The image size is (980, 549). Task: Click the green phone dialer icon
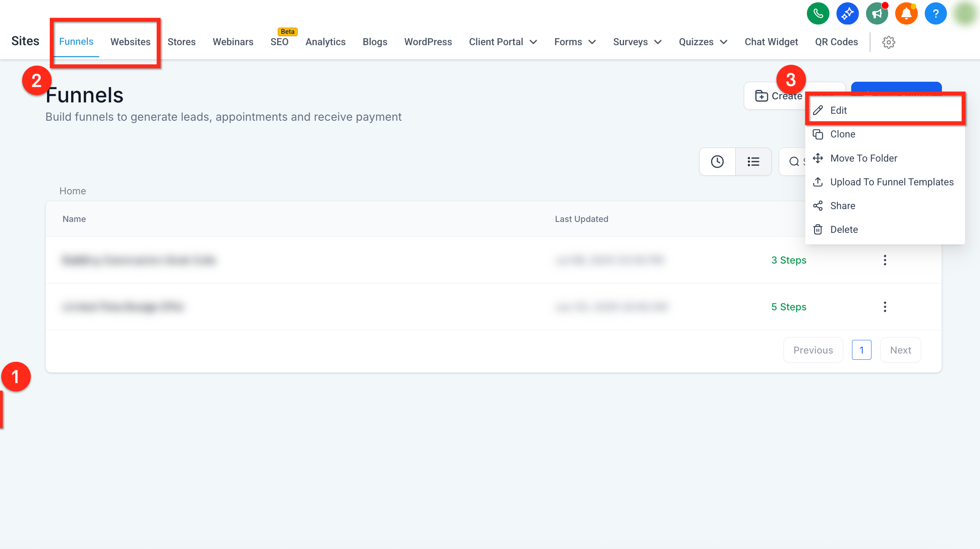pos(818,14)
